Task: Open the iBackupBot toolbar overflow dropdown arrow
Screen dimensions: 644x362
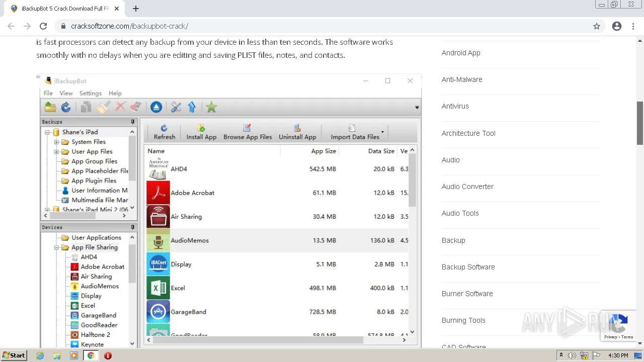Action: pyautogui.click(x=417, y=107)
